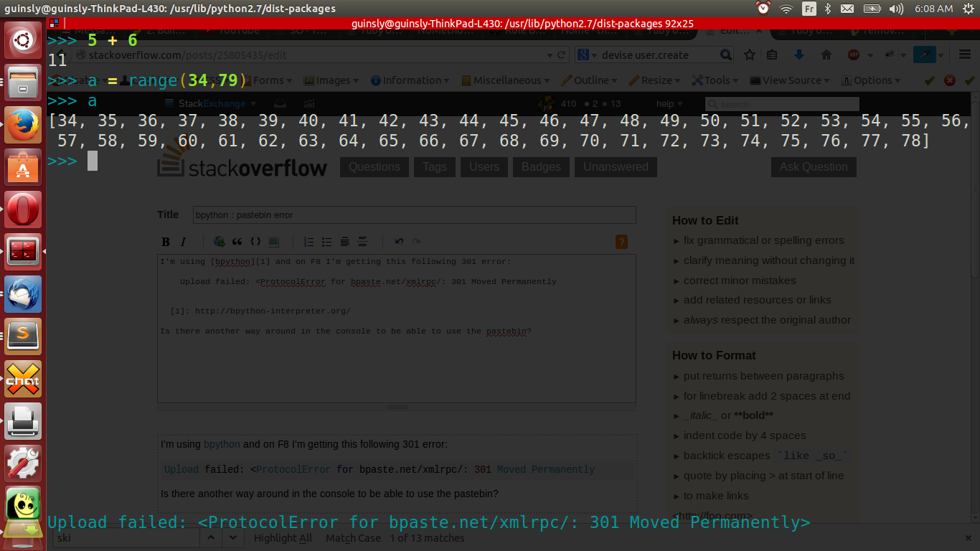Screen dimensions: 980x551
Task: Apply code sample formatting with braces icon
Action: (255, 242)
